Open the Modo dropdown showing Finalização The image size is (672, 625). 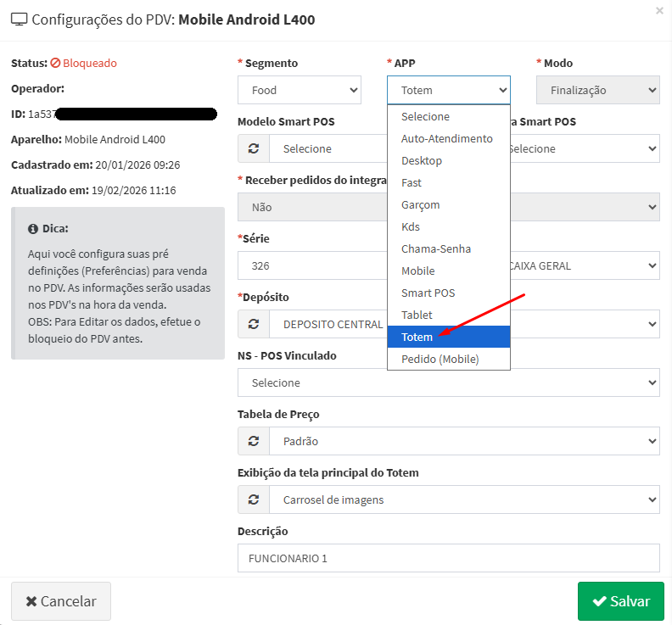[x=597, y=90]
